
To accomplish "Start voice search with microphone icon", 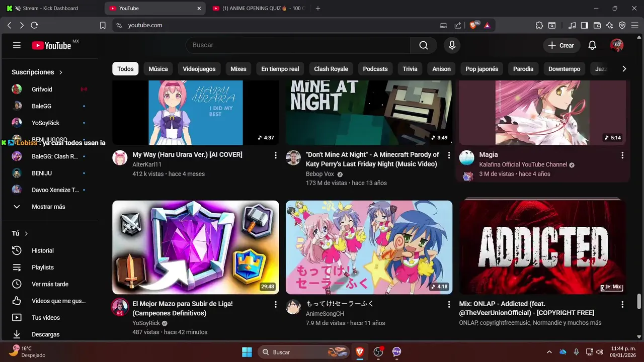I will point(452,45).
